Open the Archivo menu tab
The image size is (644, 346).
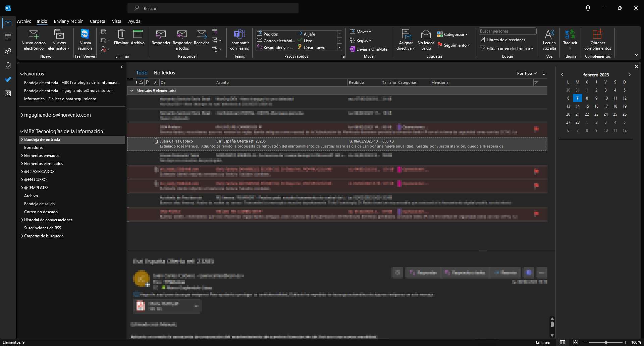click(24, 21)
